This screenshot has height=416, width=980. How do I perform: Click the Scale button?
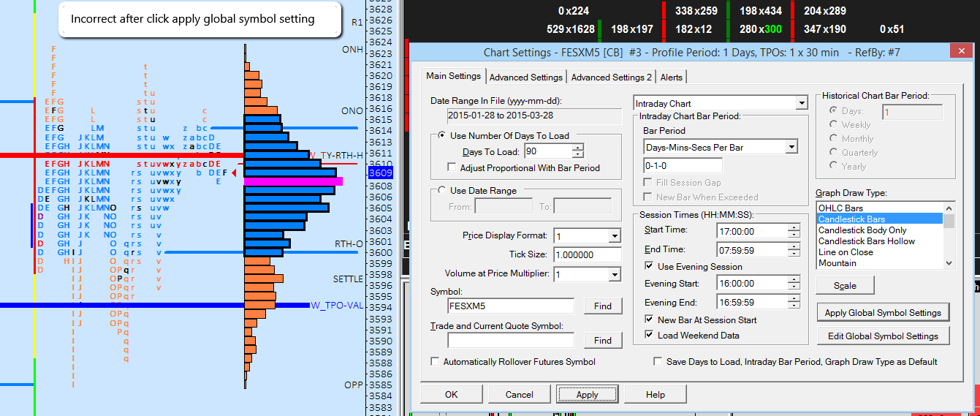click(845, 285)
